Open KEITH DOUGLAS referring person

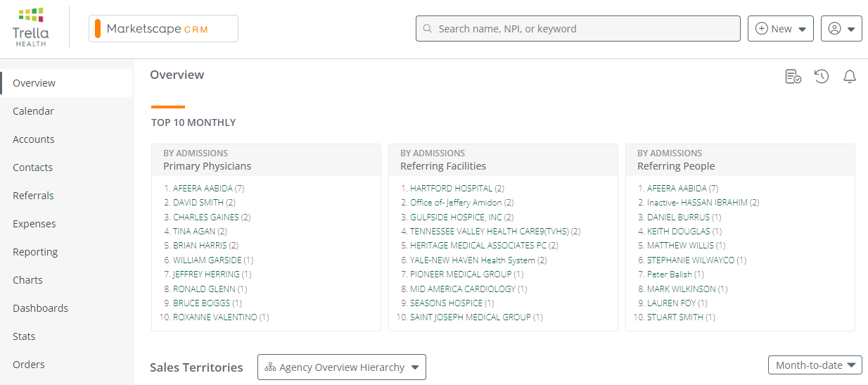tap(678, 232)
